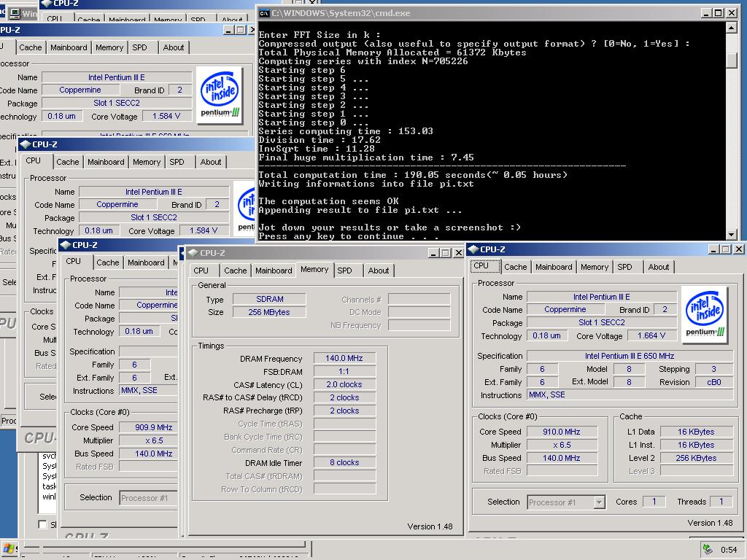Click the DRAM Idle Timer 8 clocks field

344,462
